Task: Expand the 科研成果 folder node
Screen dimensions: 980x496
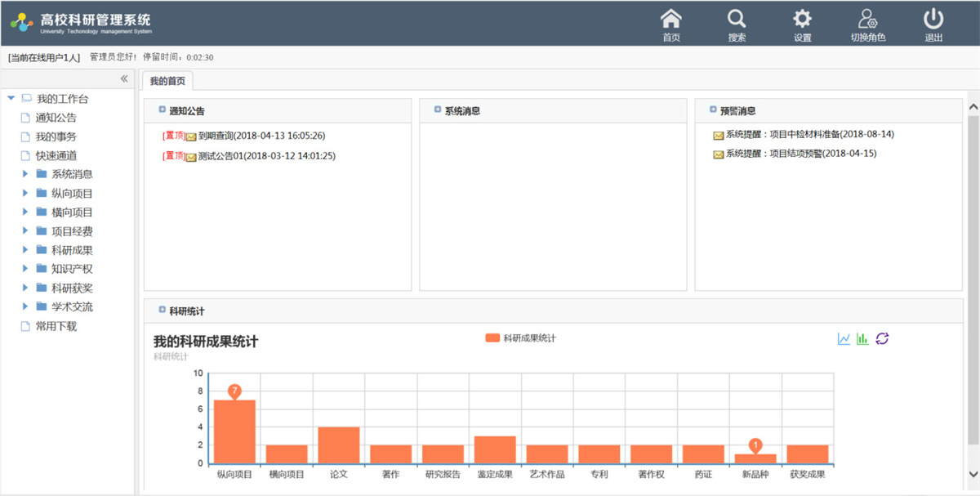Action: [25, 250]
